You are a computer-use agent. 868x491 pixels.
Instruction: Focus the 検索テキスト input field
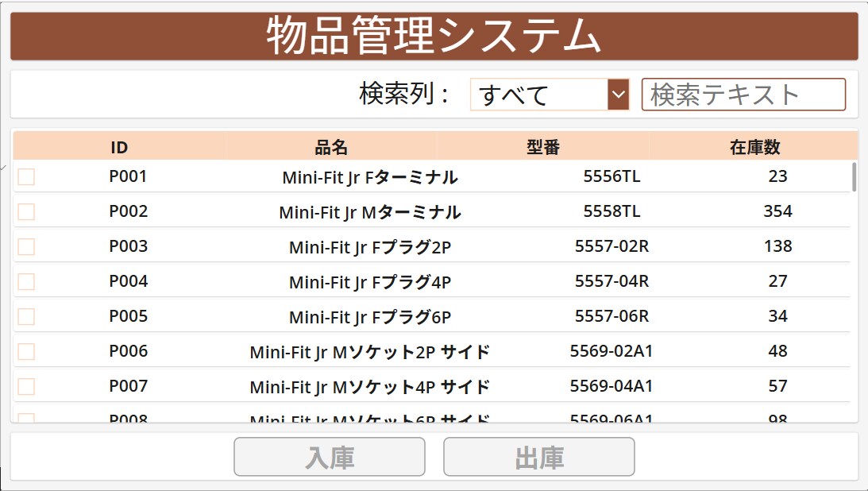point(743,94)
